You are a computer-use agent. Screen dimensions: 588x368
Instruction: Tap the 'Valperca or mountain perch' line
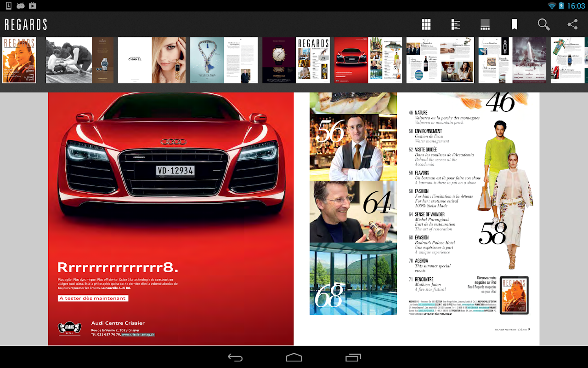pos(439,123)
